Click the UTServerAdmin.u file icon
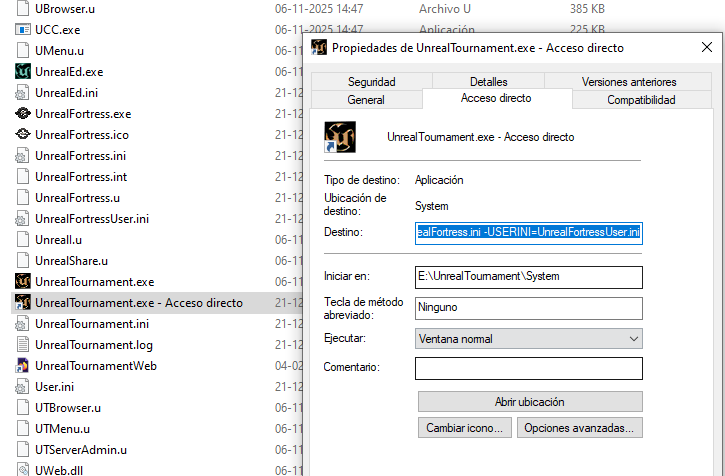Image resolution: width=725 pixels, height=476 pixels. pyautogui.click(x=23, y=450)
